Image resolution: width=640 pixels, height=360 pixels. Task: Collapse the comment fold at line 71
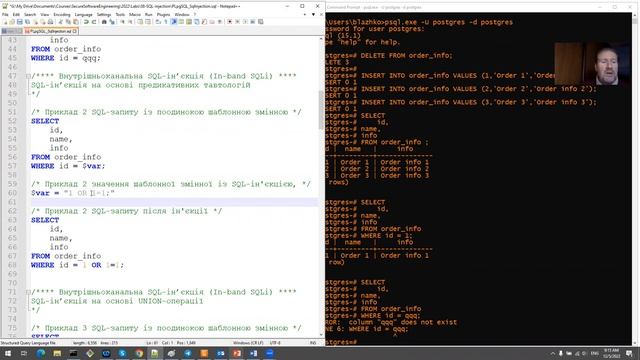coord(28,292)
